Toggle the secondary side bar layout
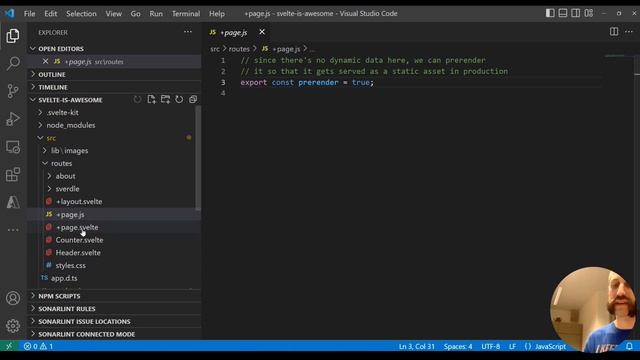The width and height of the screenshot is (640, 360). [x=576, y=13]
